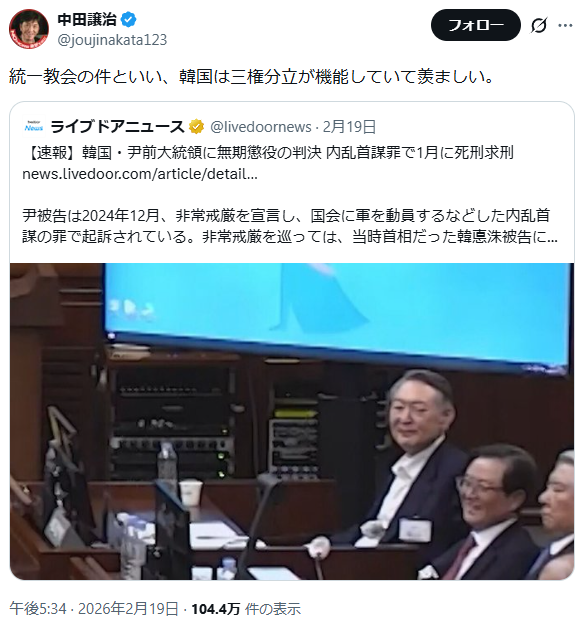The height and width of the screenshot is (625, 580).
Task: Open the three-dot more options menu
Action: 565,26
